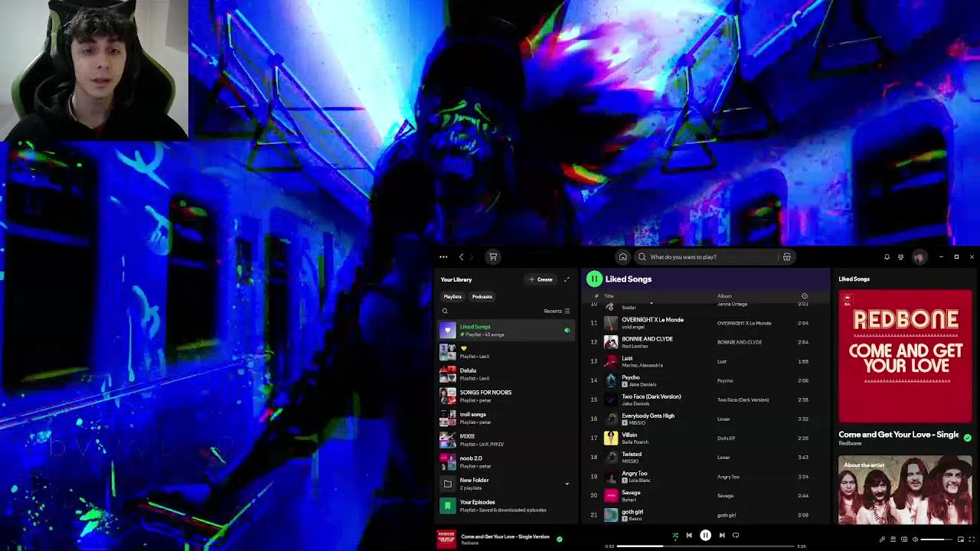Select the Psycho track by Jake Daniels

(705, 380)
